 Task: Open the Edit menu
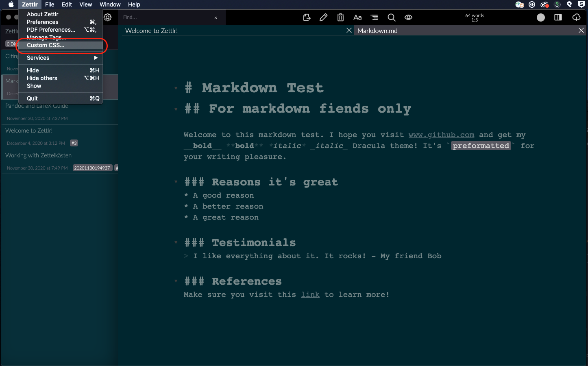(x=67, y=4)
